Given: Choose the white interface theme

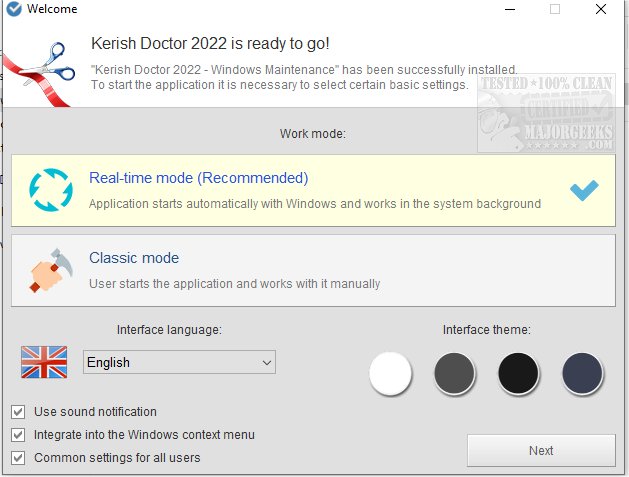Looking at the screenshot, I should [x=390, y=373].
